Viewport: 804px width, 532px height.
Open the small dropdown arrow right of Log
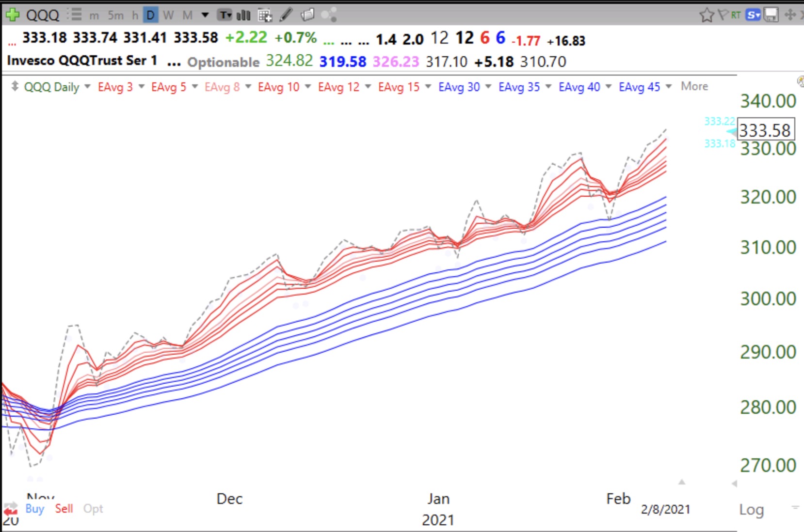tap(795, 507)
